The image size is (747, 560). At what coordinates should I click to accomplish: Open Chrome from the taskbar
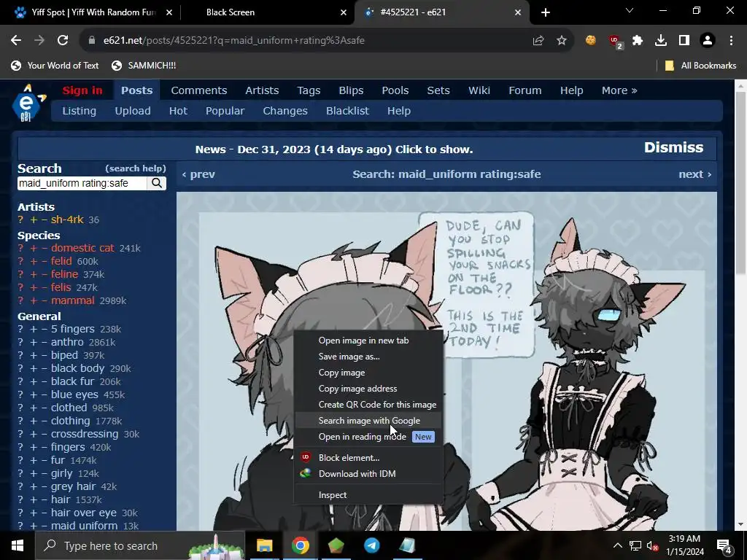pyautogui.click(x=300, y=545)
